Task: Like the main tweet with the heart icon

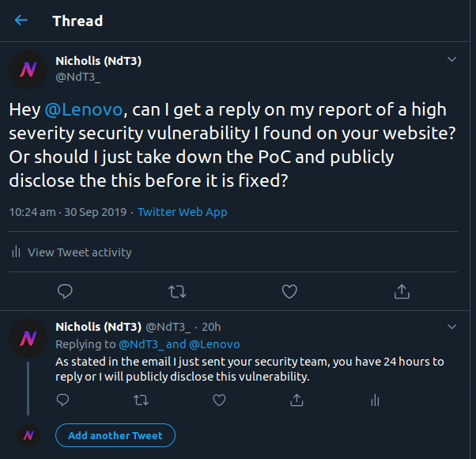Action: 289,291
